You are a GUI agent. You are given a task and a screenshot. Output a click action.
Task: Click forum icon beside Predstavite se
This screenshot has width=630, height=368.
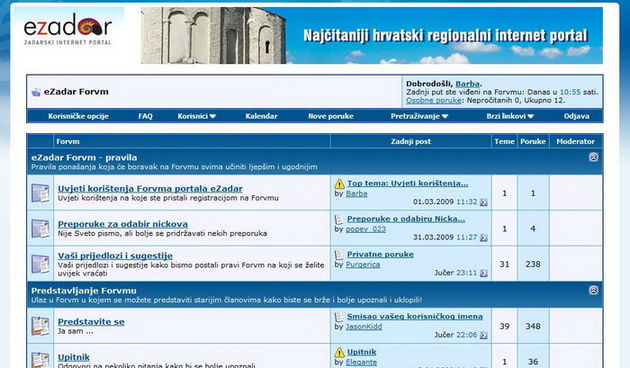40,326
